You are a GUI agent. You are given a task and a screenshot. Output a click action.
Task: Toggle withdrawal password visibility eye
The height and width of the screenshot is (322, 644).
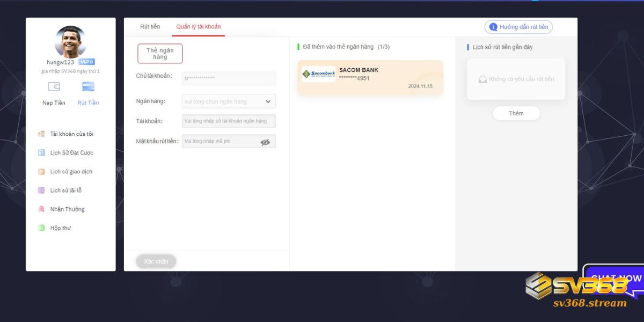(265, 142)
